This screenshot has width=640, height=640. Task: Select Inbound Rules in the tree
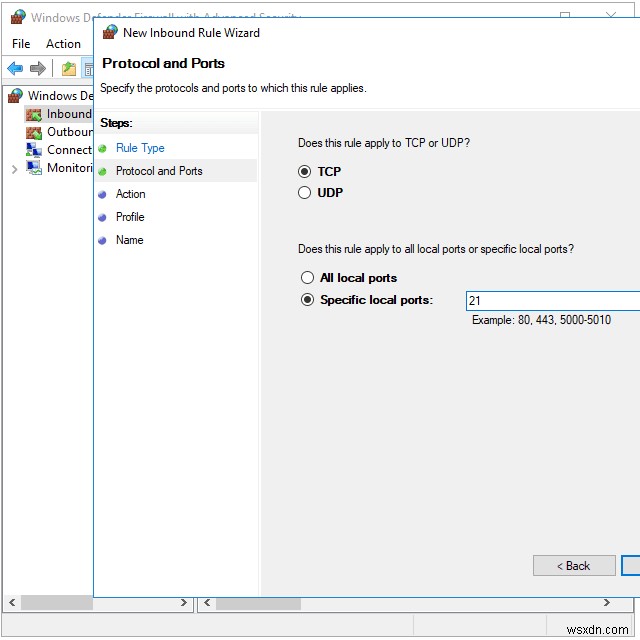(x=69, y=114)
